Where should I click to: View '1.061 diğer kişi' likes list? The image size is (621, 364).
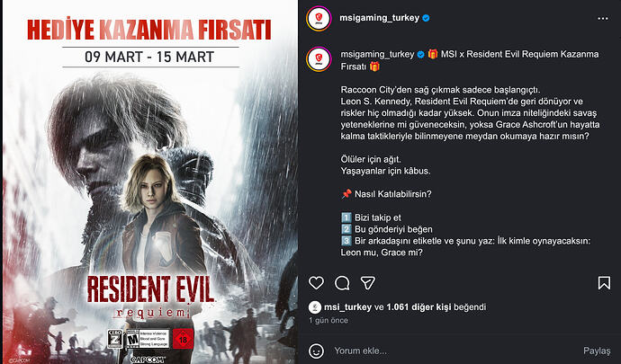(x=419, y=307)
